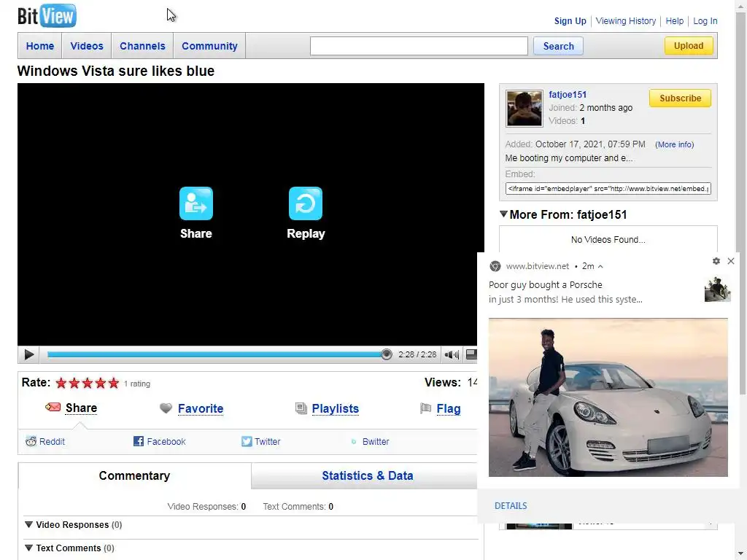This screenshot has width=747, height=560.
Task: Click the Reddit icon
Action: click(31, 441)
